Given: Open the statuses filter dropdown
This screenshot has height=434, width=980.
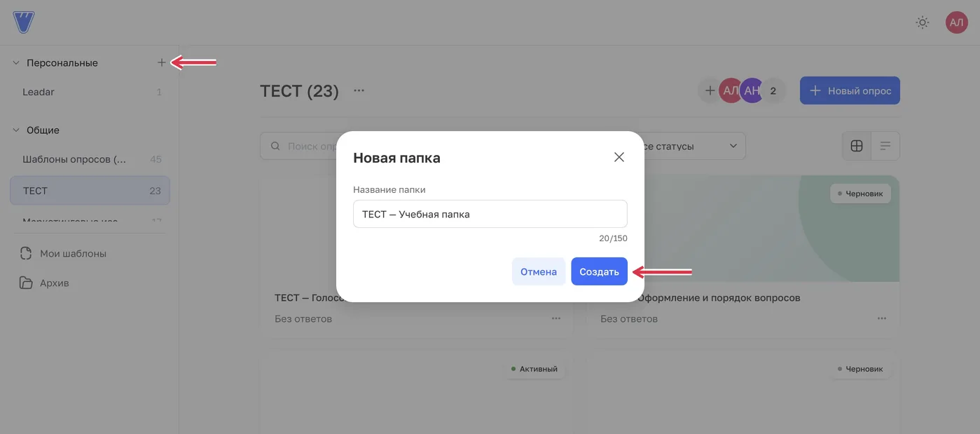Looking at the screenshot, I should pyautogui.click(x=693, y=146).
